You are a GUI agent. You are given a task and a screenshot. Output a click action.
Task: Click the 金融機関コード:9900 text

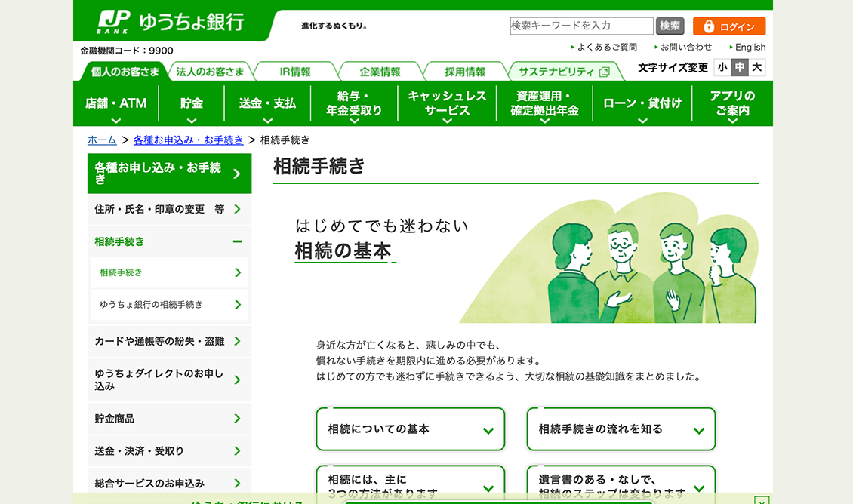(x=127, y=51)
